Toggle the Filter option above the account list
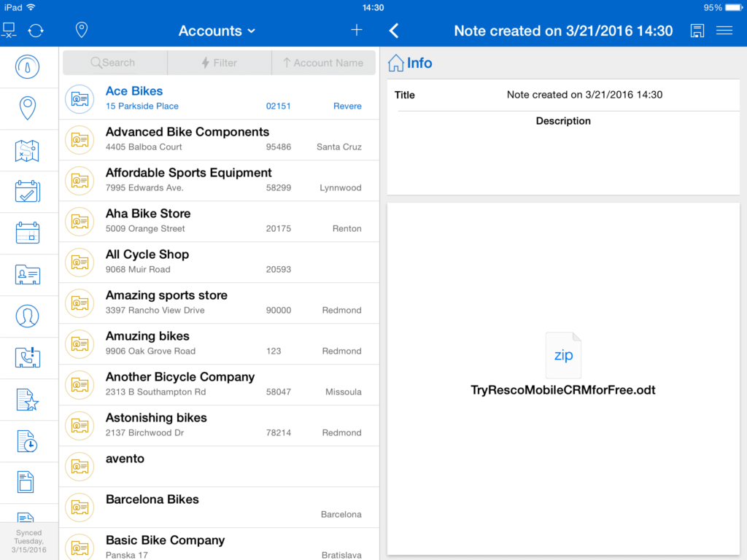This screenshot has width=747, height=560. (x=219, y=63)
